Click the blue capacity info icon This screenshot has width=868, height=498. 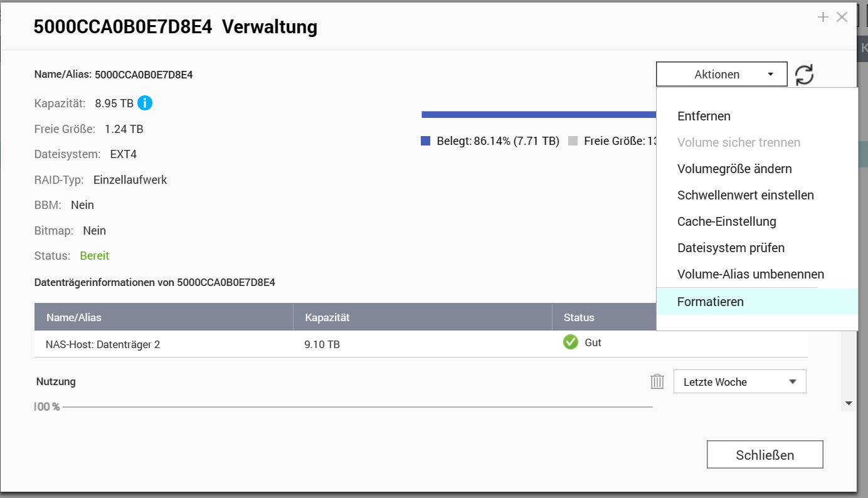pos(145,103)
